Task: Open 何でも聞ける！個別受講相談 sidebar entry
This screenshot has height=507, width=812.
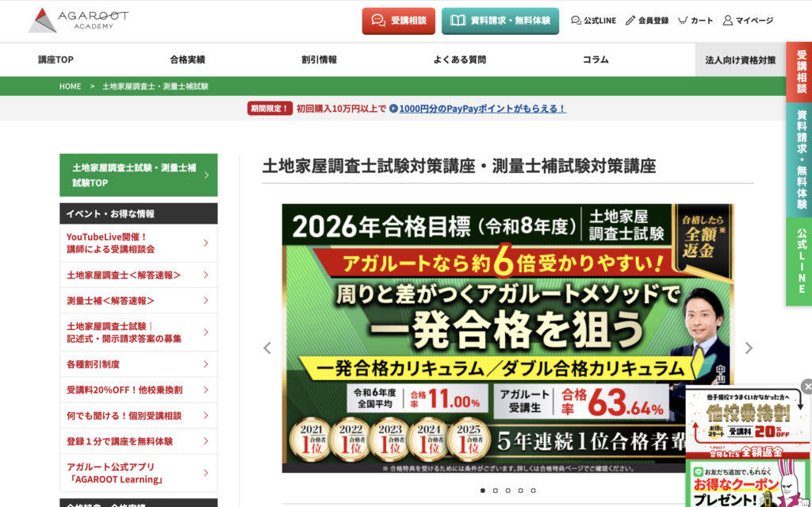Action: 138,415
